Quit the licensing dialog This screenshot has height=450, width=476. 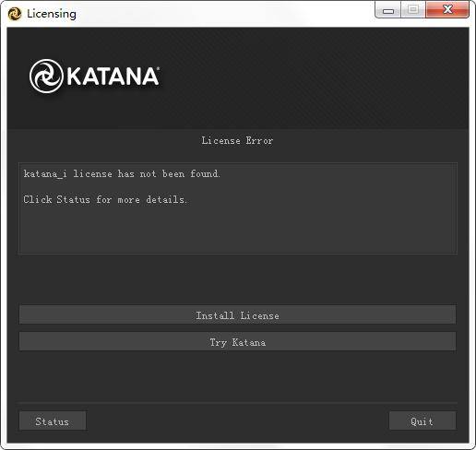422,420
